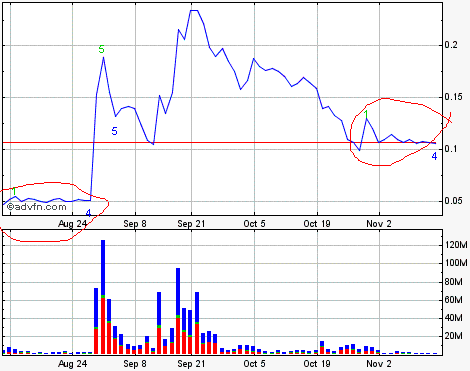Click the price line's highest peak above 0.2
The width and height of the screenshot is (470, 371).
pos(194,11)
